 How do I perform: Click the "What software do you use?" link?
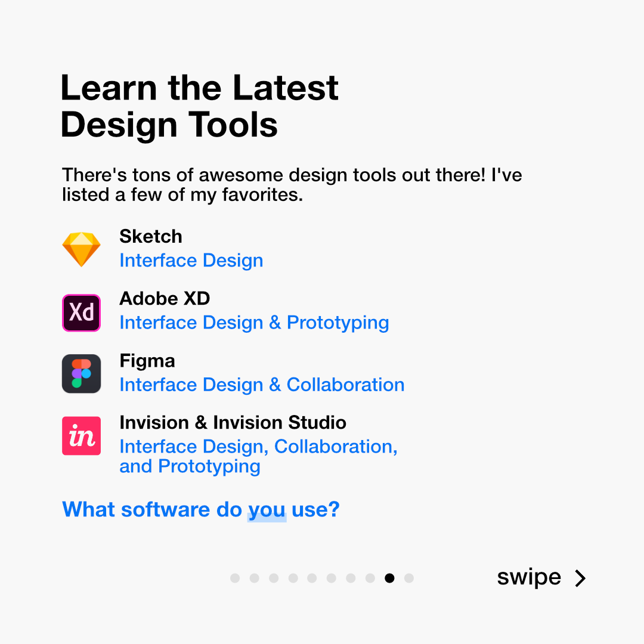tap(200, 509)
